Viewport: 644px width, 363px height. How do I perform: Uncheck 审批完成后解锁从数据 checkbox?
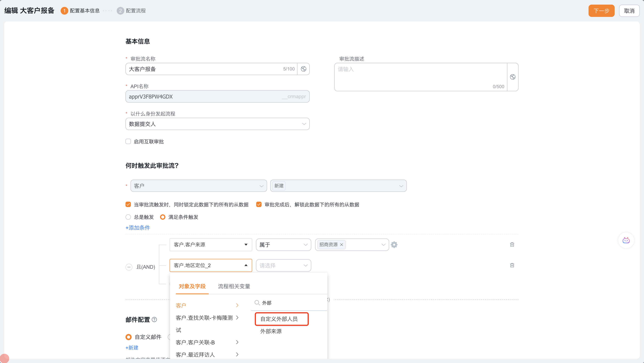(x=259, y=205)
